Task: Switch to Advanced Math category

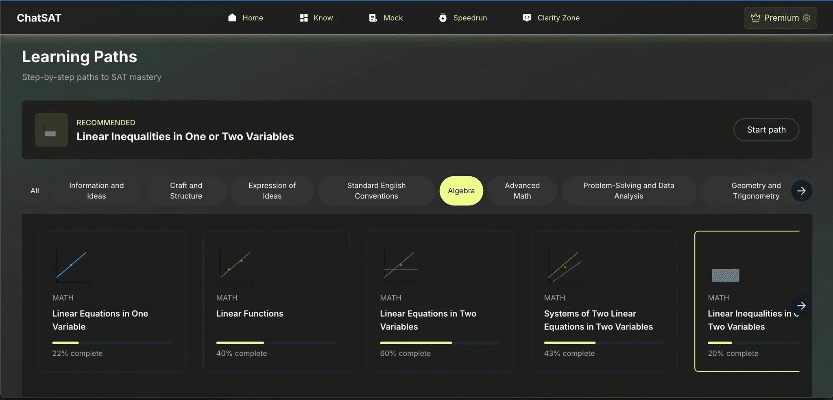Action: (522, 190)
